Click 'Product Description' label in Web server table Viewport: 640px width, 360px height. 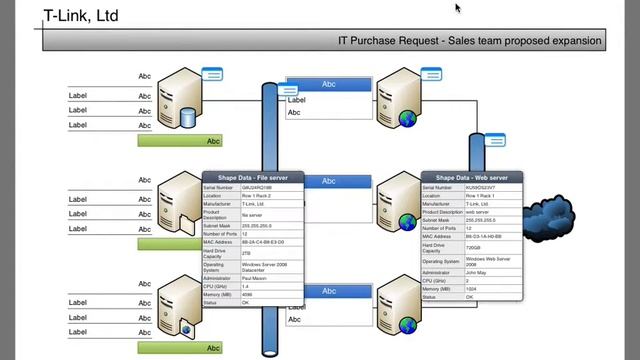tap(442, 212)
